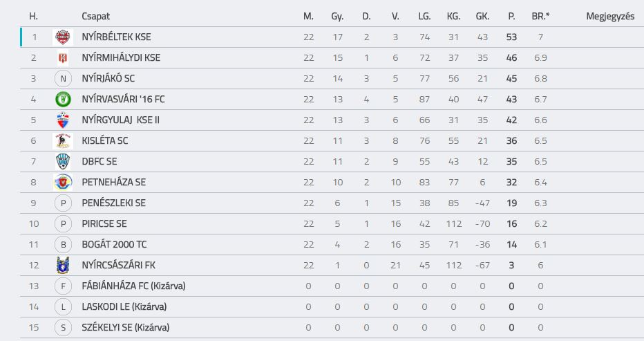Open FÁBIÁNHÁZA FC (Kizárva) team link
This screenshot has height=341, width=644.
click(133, 286)
